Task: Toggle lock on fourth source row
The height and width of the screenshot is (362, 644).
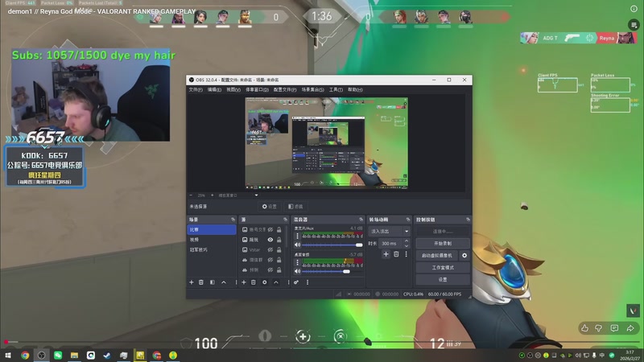Action: tap(279, 260)
